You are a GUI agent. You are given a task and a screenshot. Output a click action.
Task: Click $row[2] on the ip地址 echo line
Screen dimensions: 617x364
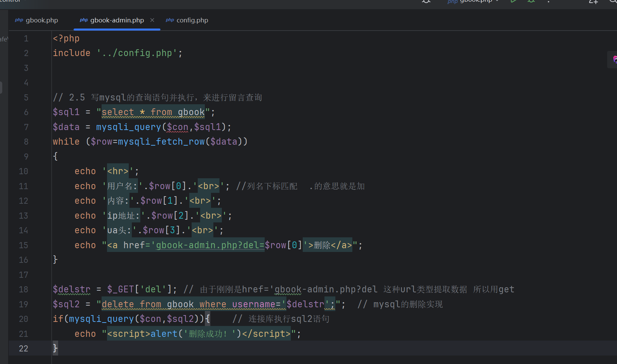pyautogui.click(x=170, y=216)
